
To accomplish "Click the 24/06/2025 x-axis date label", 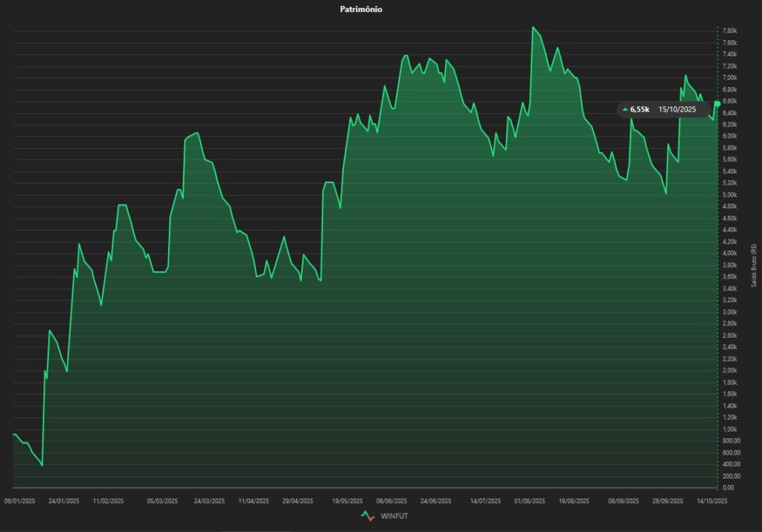I will (436, 501).
